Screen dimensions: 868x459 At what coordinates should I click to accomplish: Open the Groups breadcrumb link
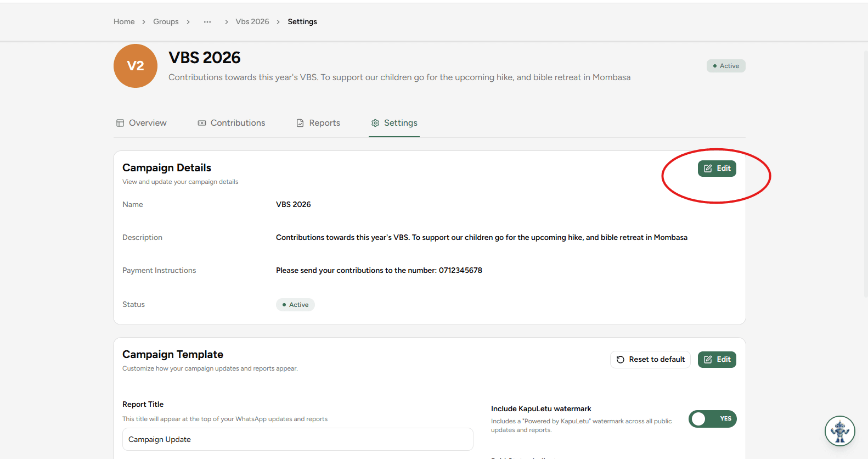pos(166,22)
